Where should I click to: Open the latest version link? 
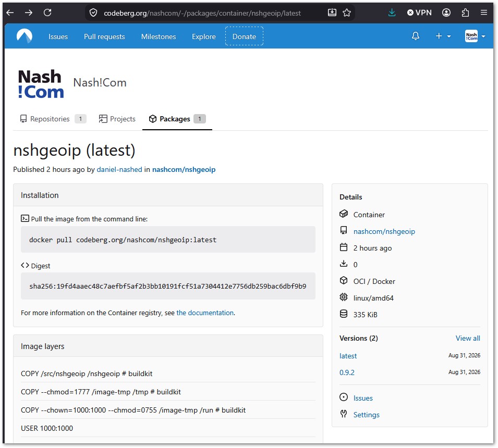point(348,356)
